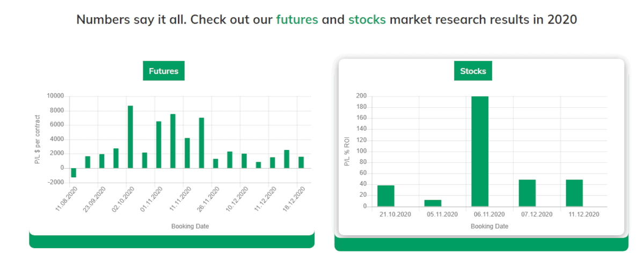
Task: Click the green Stocks button
Action: (473, 71)
